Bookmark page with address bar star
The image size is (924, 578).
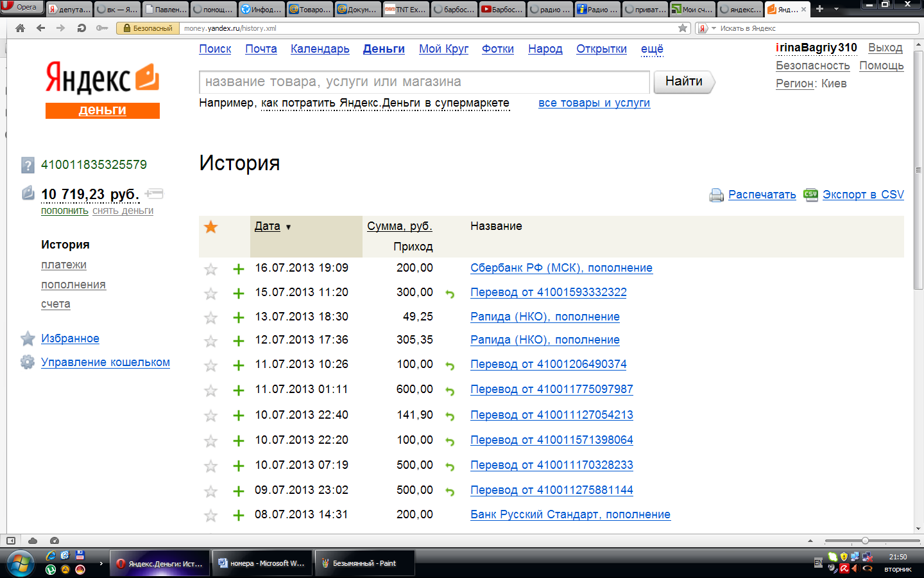683,28
